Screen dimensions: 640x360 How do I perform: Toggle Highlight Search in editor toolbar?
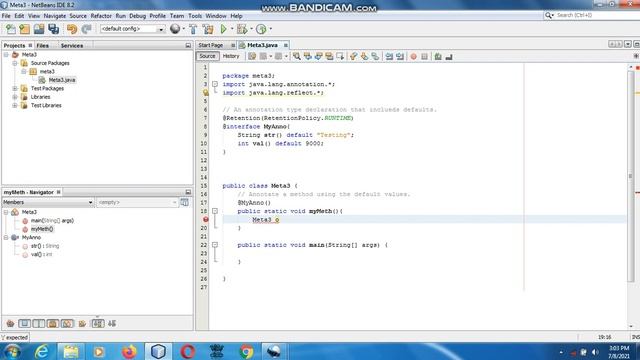[329, 56]
